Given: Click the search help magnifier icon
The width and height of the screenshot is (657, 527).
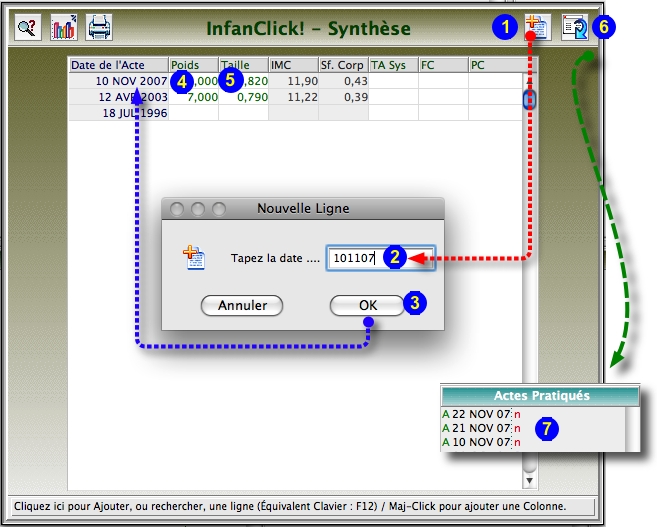Looking at the screenshot, I should 28,27.
